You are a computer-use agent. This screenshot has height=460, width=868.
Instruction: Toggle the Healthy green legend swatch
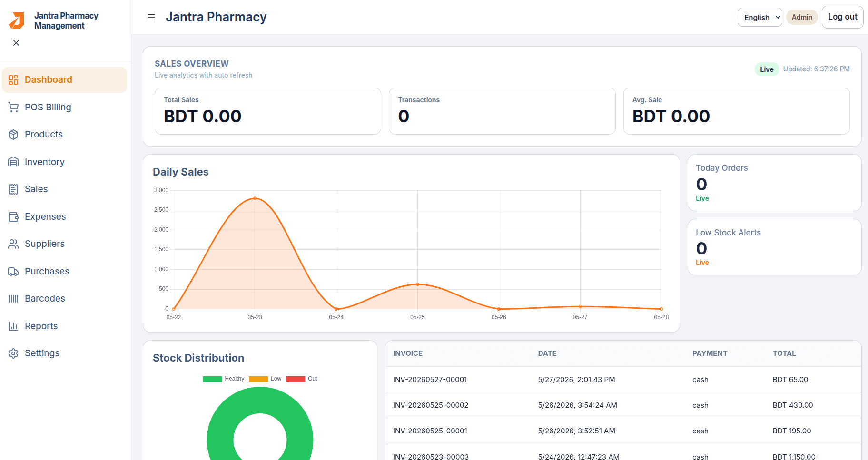click(212, 379)
